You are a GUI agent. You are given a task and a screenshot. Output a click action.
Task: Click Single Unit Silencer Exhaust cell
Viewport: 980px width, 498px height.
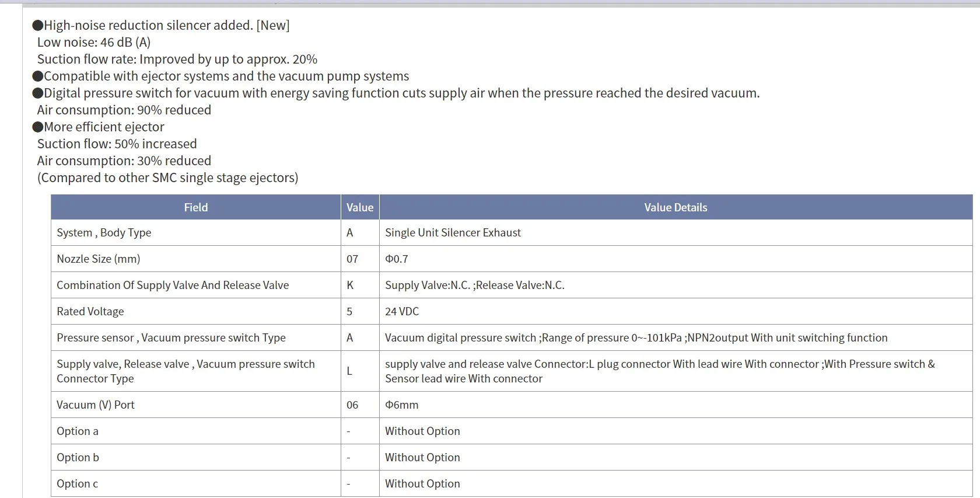(675, 232)
